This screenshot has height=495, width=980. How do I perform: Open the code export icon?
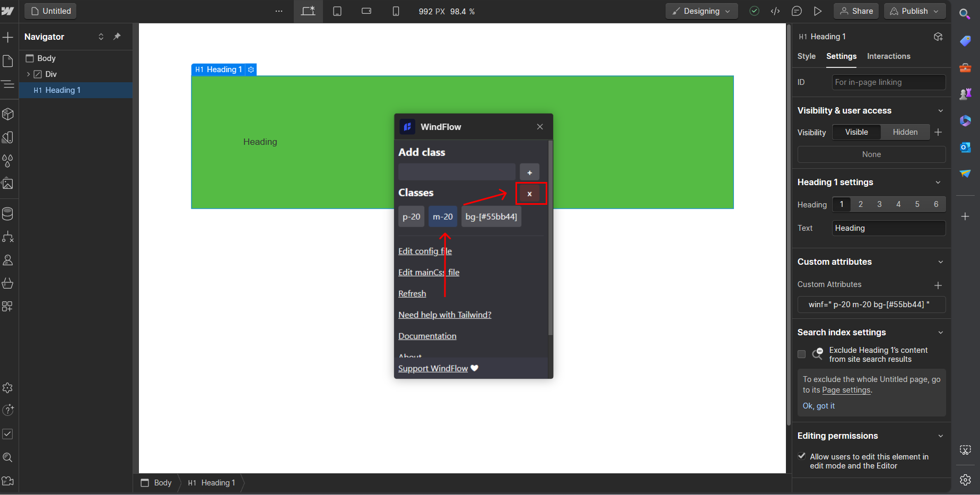pos(775,11)
